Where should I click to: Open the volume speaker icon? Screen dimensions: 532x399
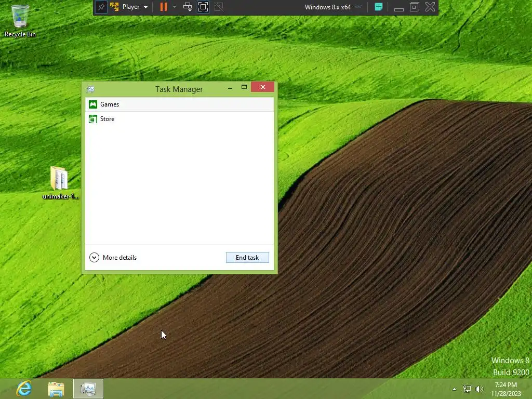pos(480,389)
